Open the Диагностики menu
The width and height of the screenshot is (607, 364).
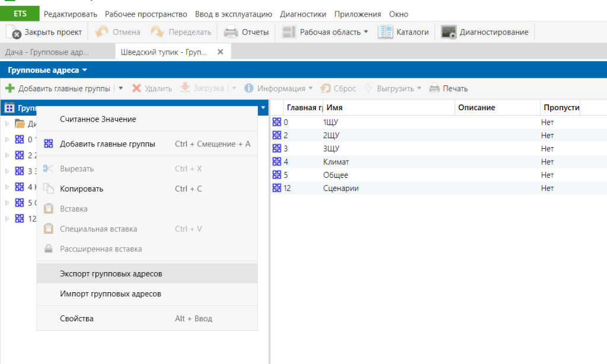click(303, 14)
